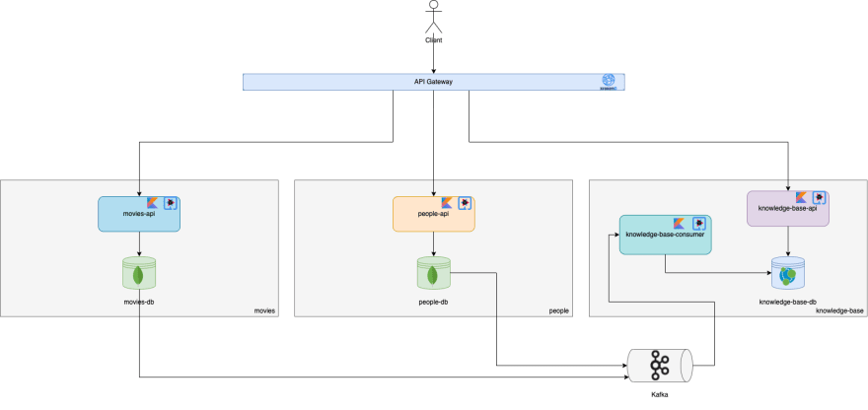Click the 'Kafka' label
The height and width of the screenshot is (410, 868).
[660, 395]
